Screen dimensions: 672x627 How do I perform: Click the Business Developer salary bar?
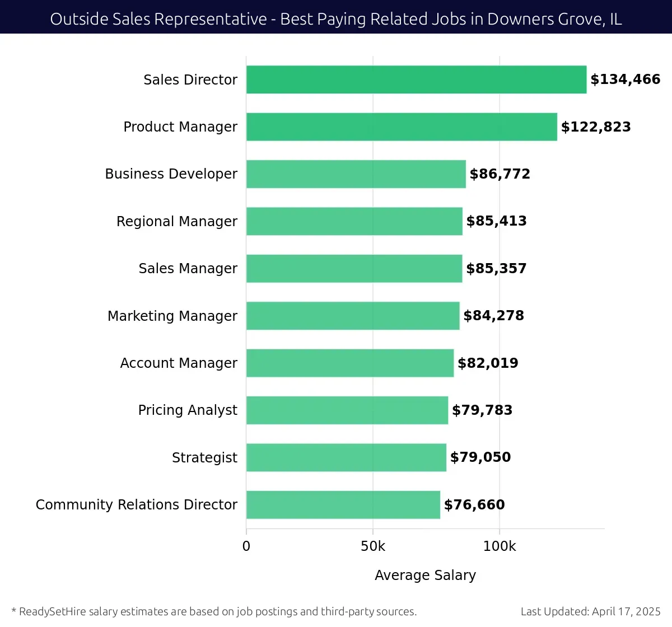pyautogui.click(x=356, y=174)
